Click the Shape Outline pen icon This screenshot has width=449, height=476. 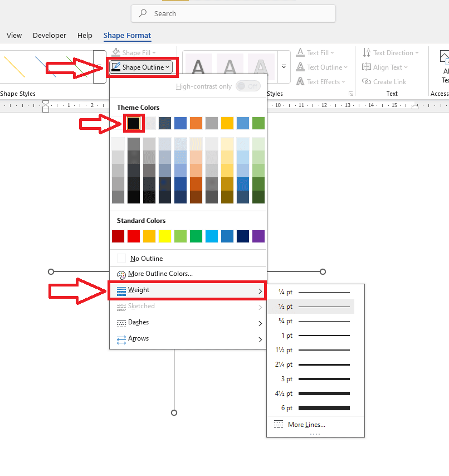(116, 67)
